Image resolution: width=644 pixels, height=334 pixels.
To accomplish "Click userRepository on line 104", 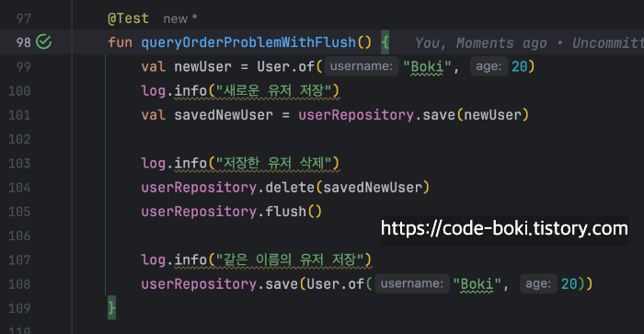I will tap(199, 188).
